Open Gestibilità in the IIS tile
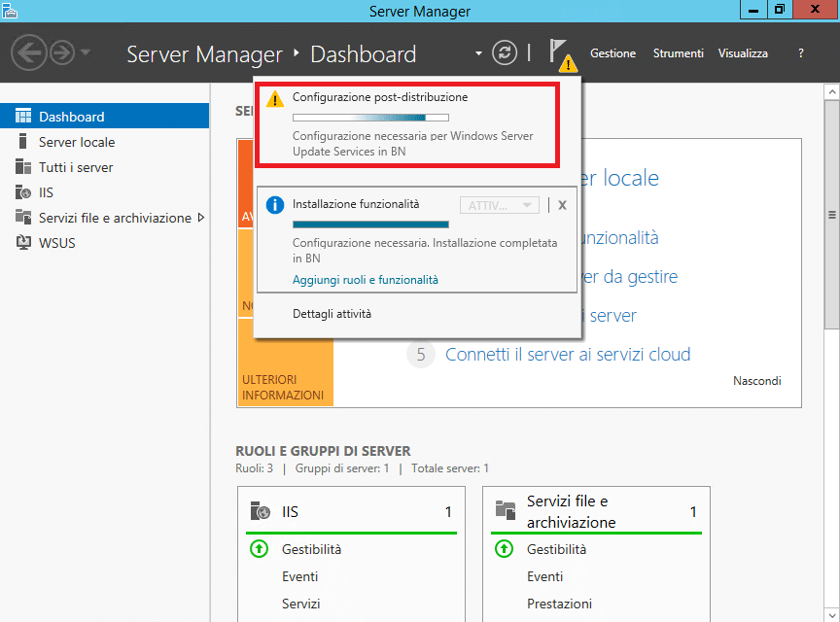The height and width of the screenshot is (622, 840). [x=311, y=549]
